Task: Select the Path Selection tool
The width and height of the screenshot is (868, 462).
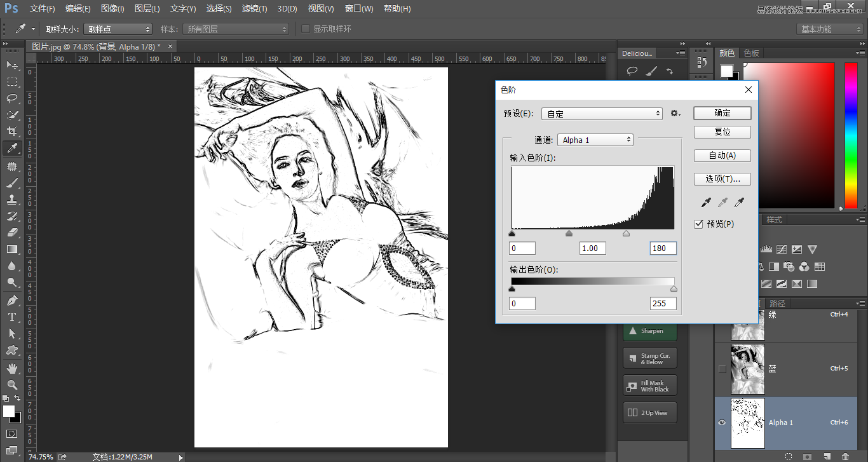Action: pos(12,334)
